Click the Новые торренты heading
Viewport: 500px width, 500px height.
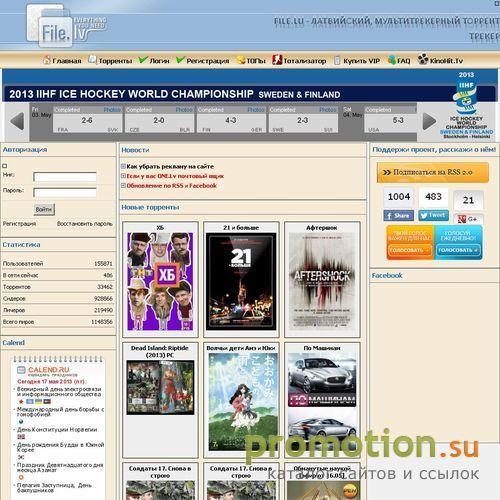[x=150, y=207]
